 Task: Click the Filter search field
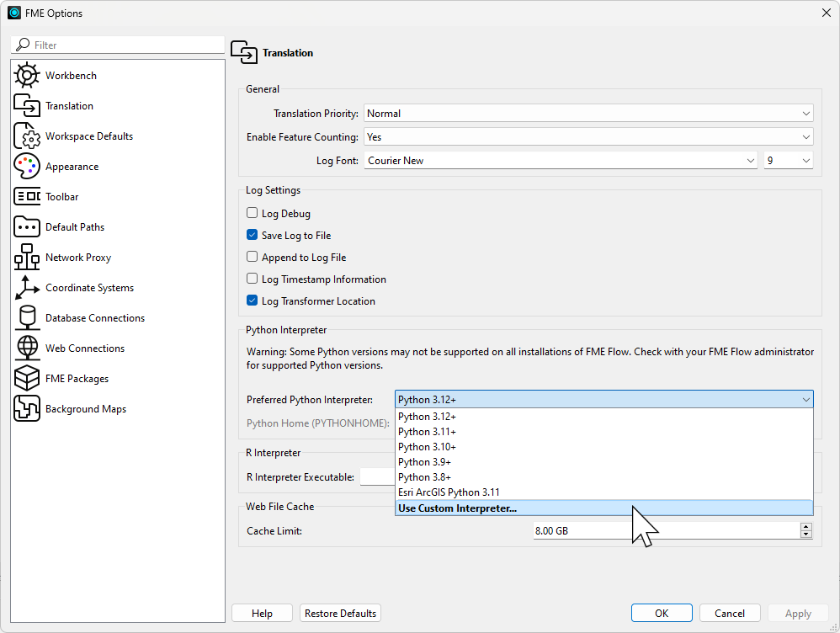pos(118,45)
